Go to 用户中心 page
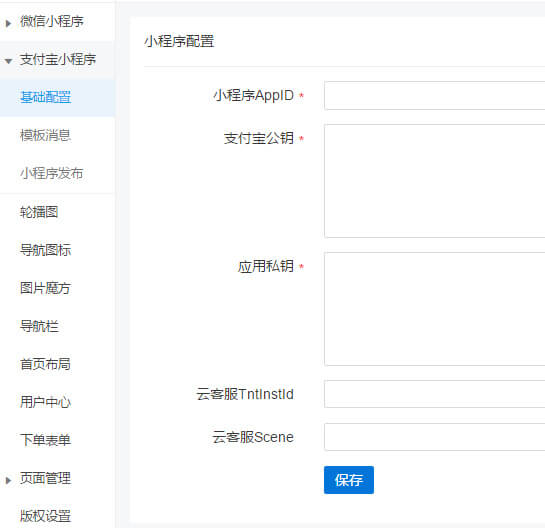The image size is (545, 528). click(45, 402)
